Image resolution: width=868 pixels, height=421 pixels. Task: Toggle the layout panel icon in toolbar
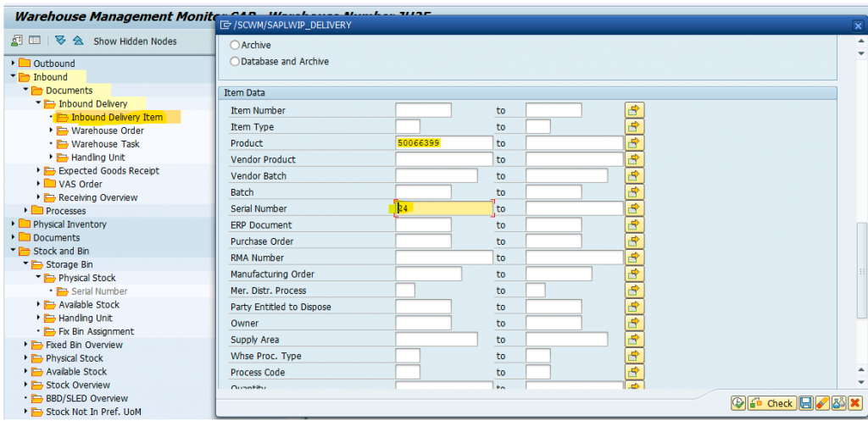coord(34,41)
